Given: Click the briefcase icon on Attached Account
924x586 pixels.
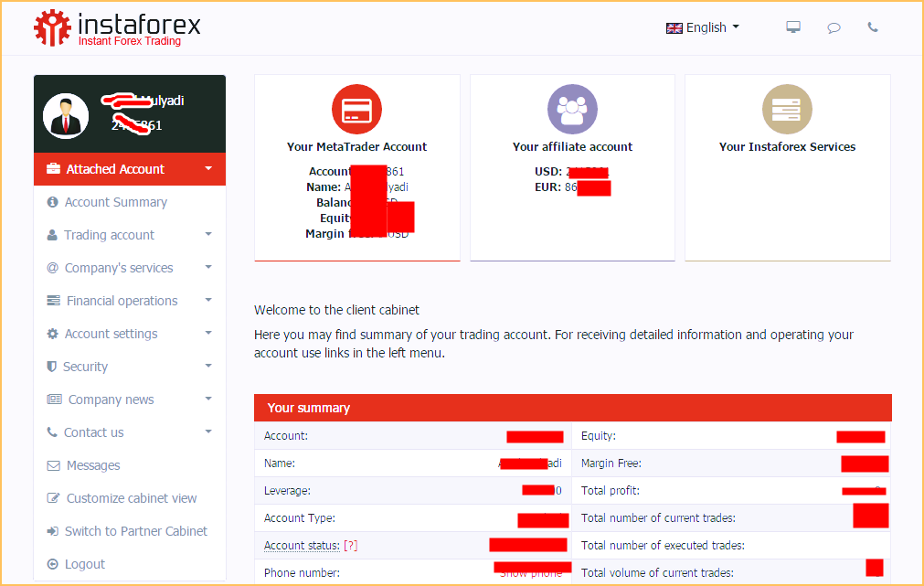Looking at the screenshot, I should pos(53,168).
